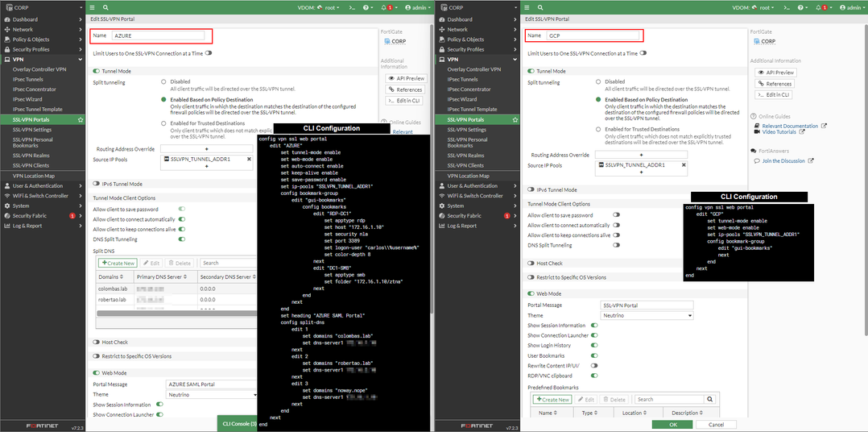868x432 pixels.
Task: Click Edit in CLI button in GCP window
Action: [773, 95]
